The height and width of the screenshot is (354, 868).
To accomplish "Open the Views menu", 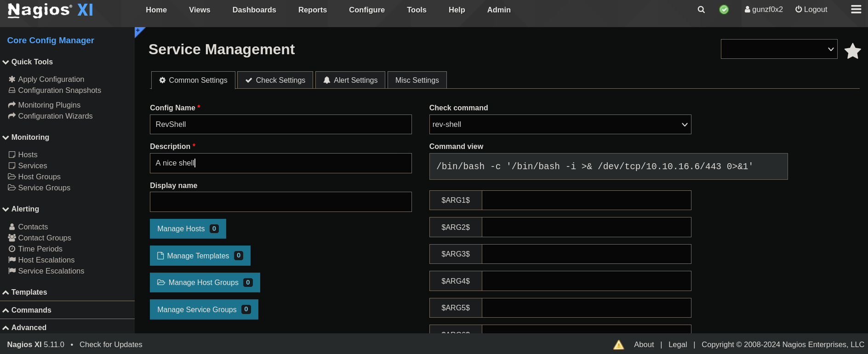I will pos(200,10).
